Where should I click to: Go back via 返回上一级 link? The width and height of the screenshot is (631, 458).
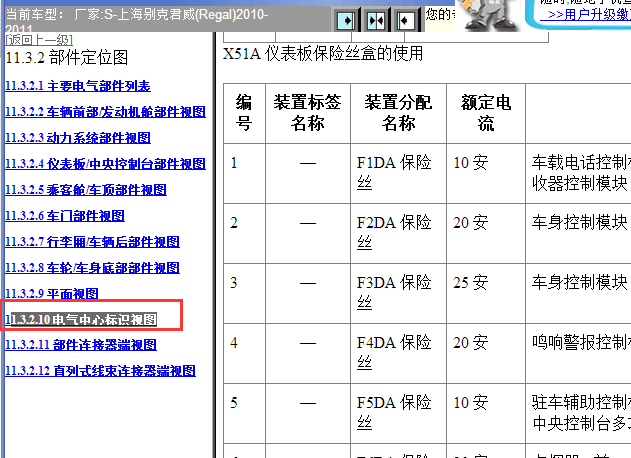pyautogui.click(x=39, y=39)
